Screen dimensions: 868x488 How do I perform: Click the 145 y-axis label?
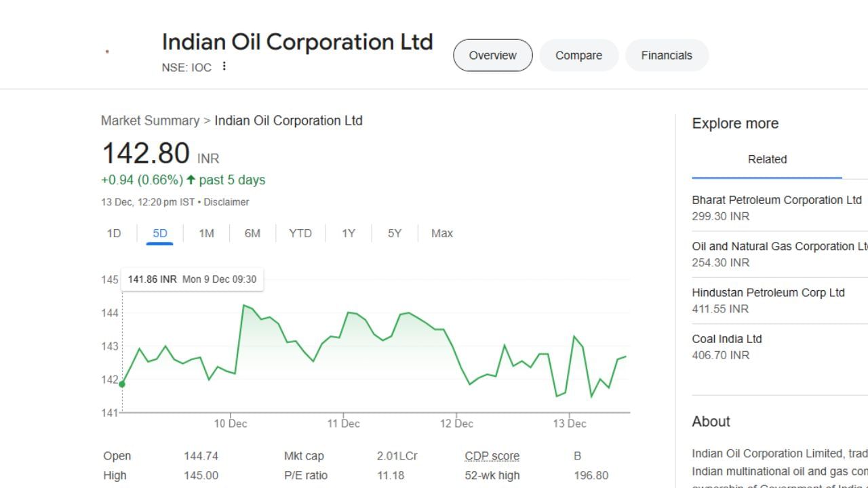(110, 280)
